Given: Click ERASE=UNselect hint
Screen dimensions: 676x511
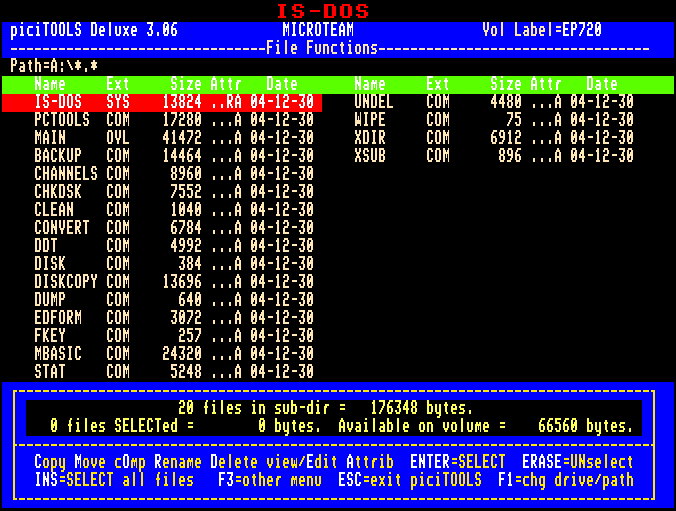Looking at the screenshot, I should tap(578, 462).
